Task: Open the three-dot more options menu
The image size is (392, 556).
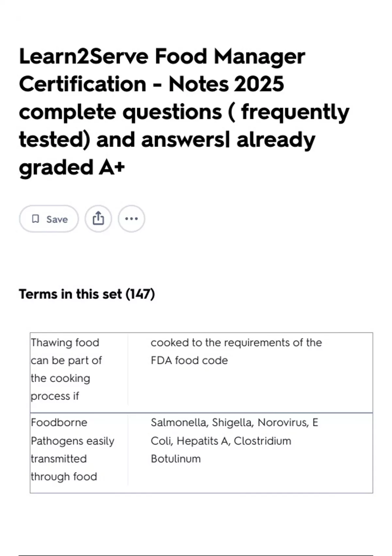Action: click(x=131, y=218)
